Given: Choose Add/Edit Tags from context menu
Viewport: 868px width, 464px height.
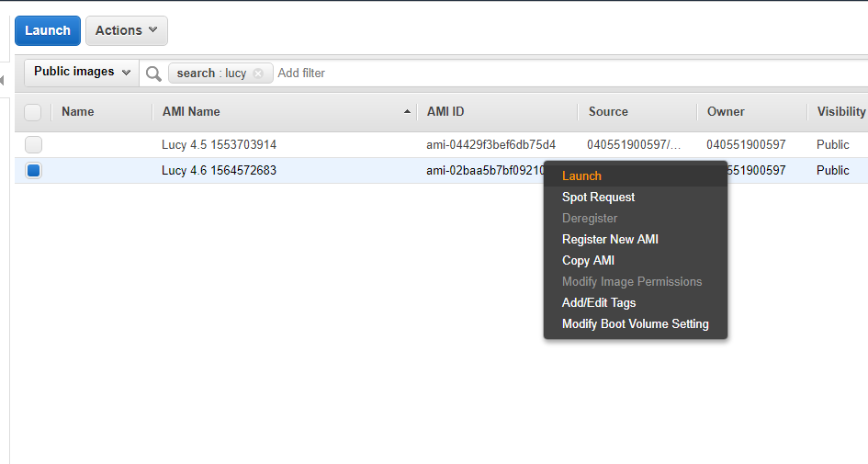Looking at the screenshot, I should 636,303.
